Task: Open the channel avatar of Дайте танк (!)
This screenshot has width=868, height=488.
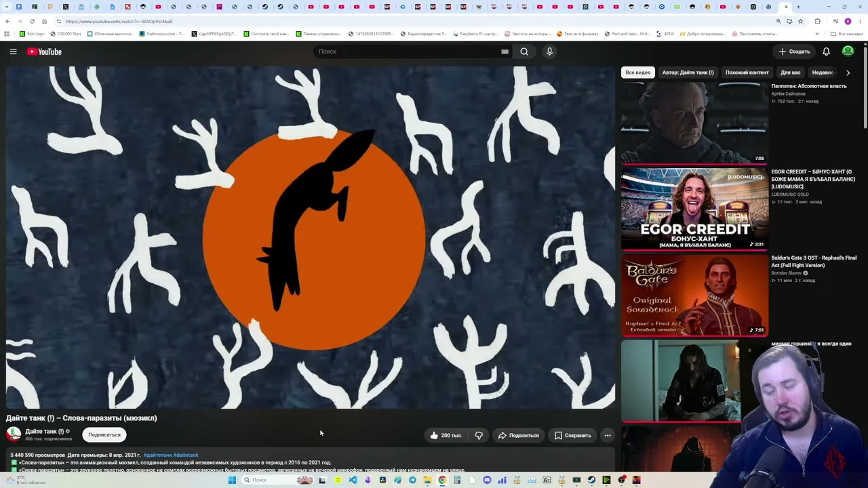Action: point(14,434)
